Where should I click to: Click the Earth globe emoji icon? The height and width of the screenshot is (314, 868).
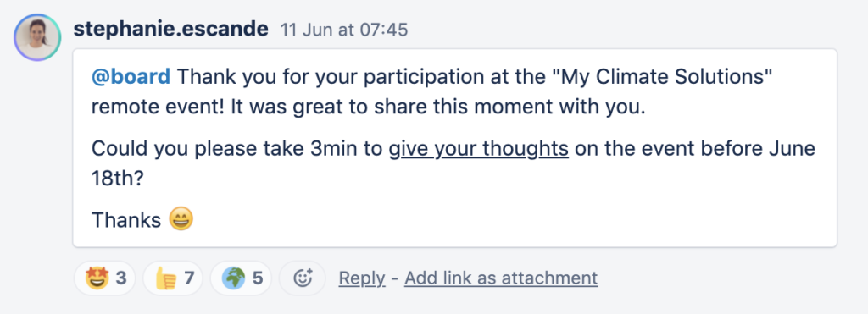[234, 278]
